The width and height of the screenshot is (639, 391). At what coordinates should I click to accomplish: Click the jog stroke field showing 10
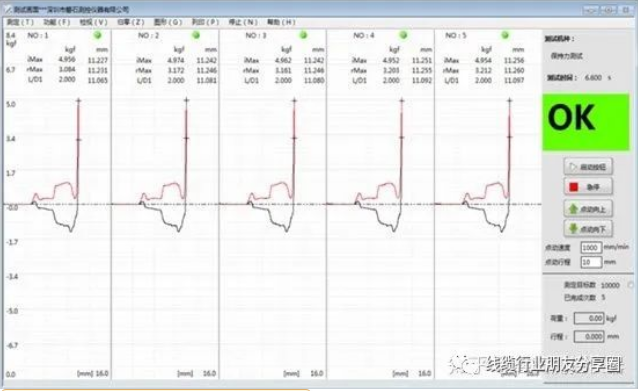(591, 262)
